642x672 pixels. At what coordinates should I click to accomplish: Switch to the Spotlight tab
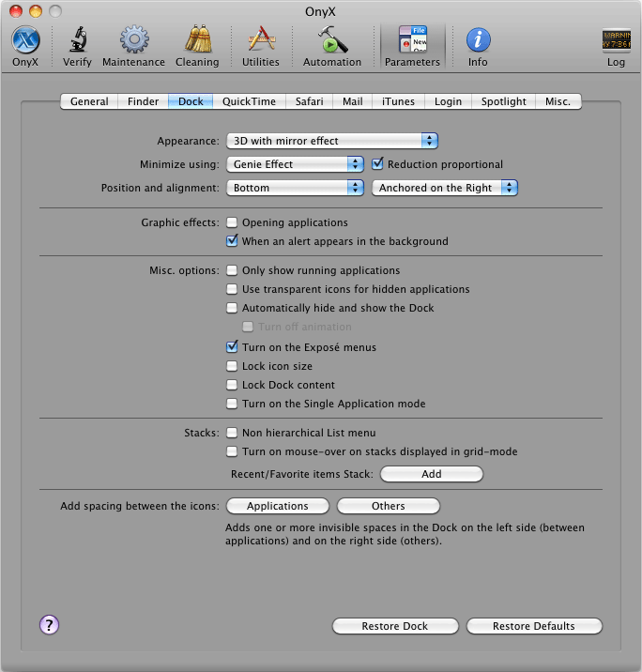tap(504, 101)
